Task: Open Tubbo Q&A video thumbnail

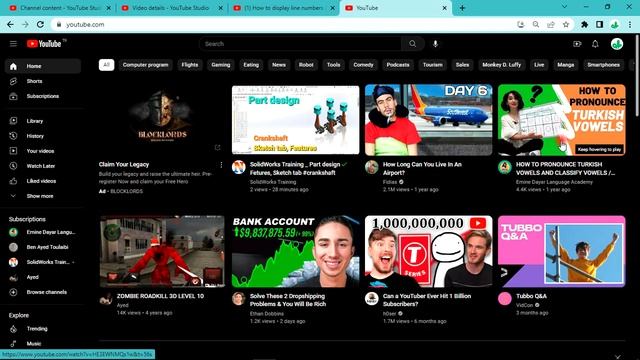Action: coord(562,251)
